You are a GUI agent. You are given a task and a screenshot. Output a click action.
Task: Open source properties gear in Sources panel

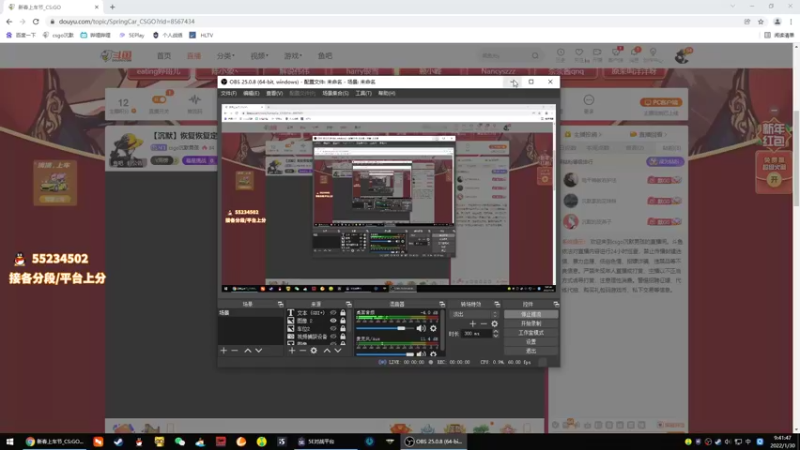click(x=314, y=351)
